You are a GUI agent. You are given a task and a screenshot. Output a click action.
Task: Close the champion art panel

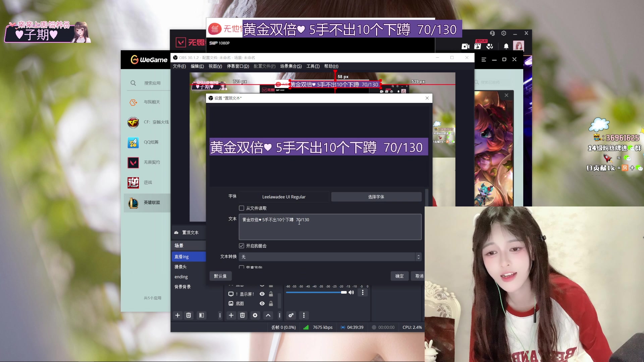tap(506, 95)
